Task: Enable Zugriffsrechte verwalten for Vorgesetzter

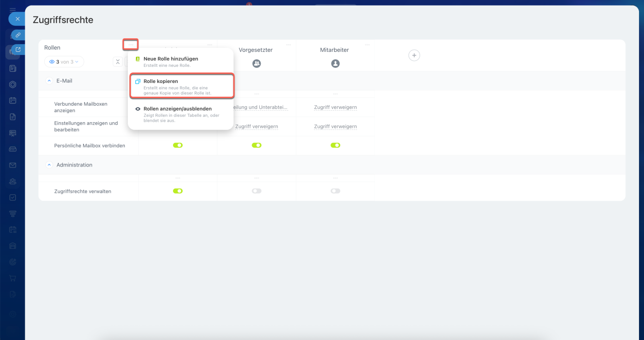Action: tap(257, 191)
